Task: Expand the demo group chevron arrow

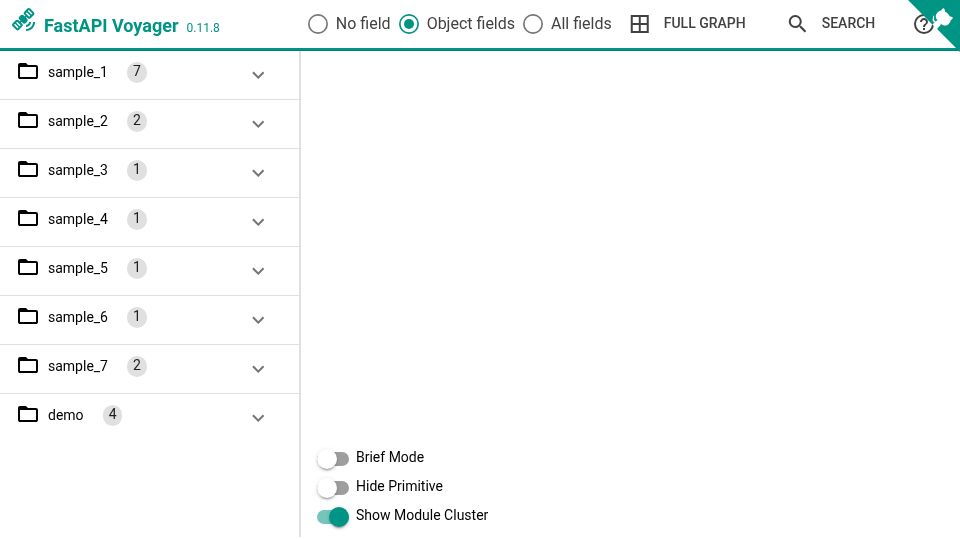Action: [x=258, y=418]
